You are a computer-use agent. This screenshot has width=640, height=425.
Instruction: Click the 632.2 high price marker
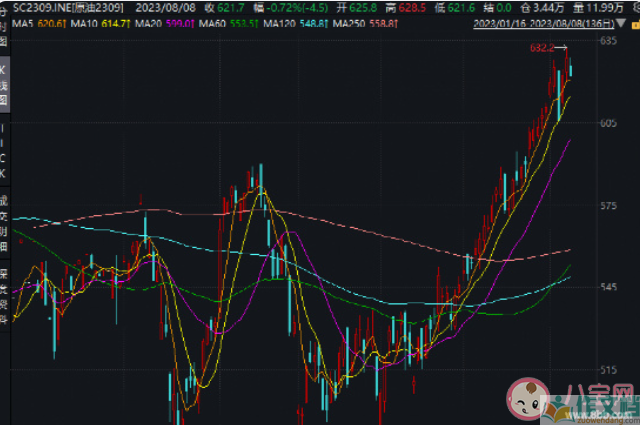(544, 47)
